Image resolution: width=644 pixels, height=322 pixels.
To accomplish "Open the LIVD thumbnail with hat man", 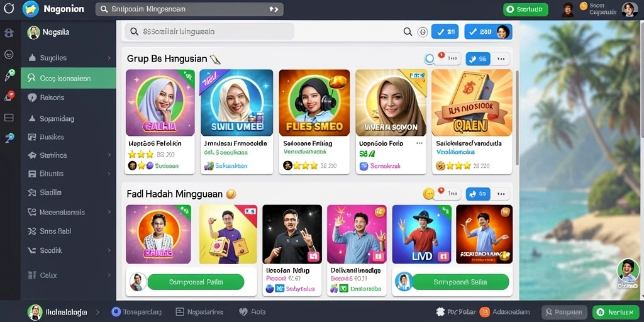I will [422, 234].
